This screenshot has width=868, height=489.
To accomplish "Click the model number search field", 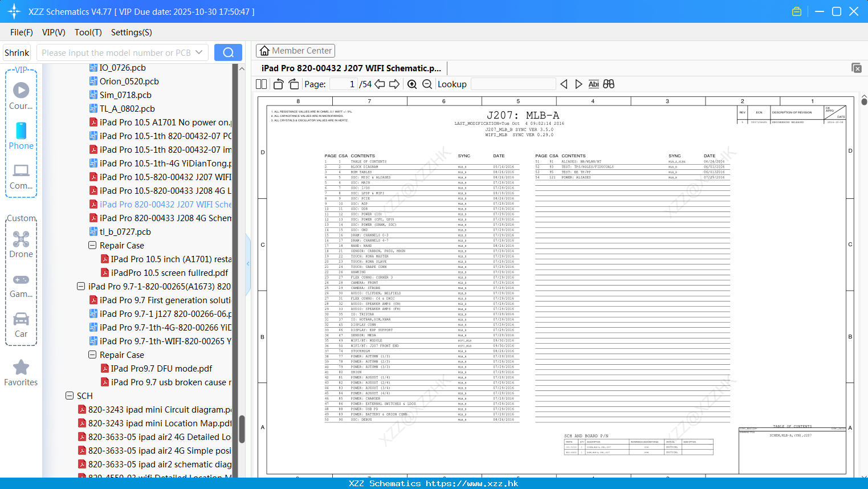I will pos(116,52).
